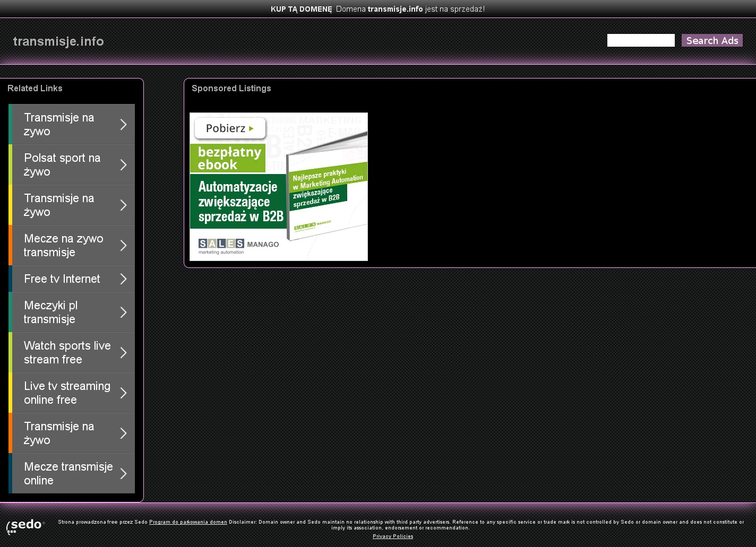Click the Sedo logo in the footer
Viewport: 756px width, 547px height.
pos(25,526)
